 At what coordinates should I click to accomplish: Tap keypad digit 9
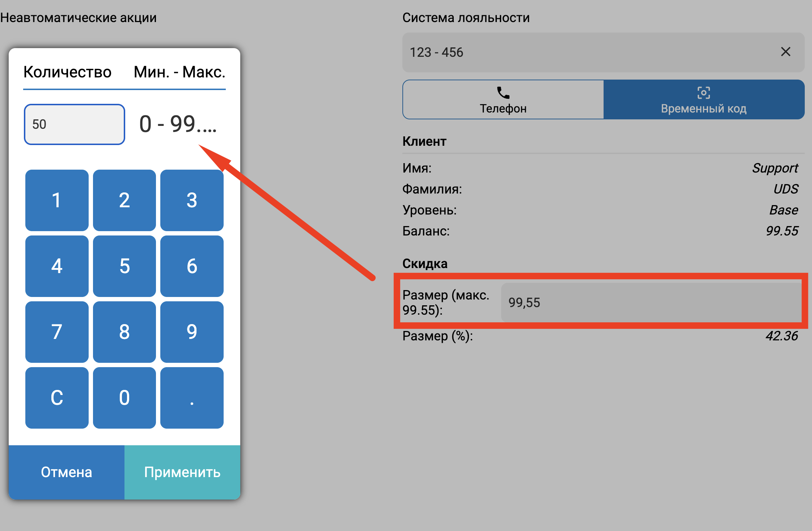192,332
